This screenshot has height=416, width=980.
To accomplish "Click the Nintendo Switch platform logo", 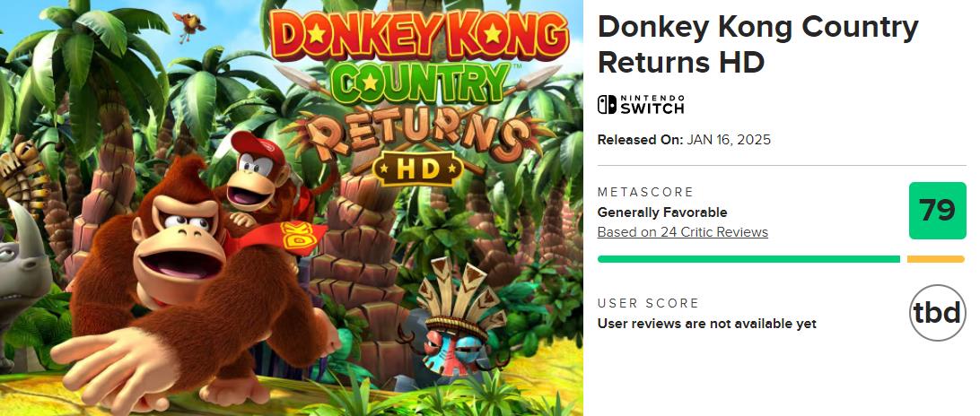I will tap(641, 104).
